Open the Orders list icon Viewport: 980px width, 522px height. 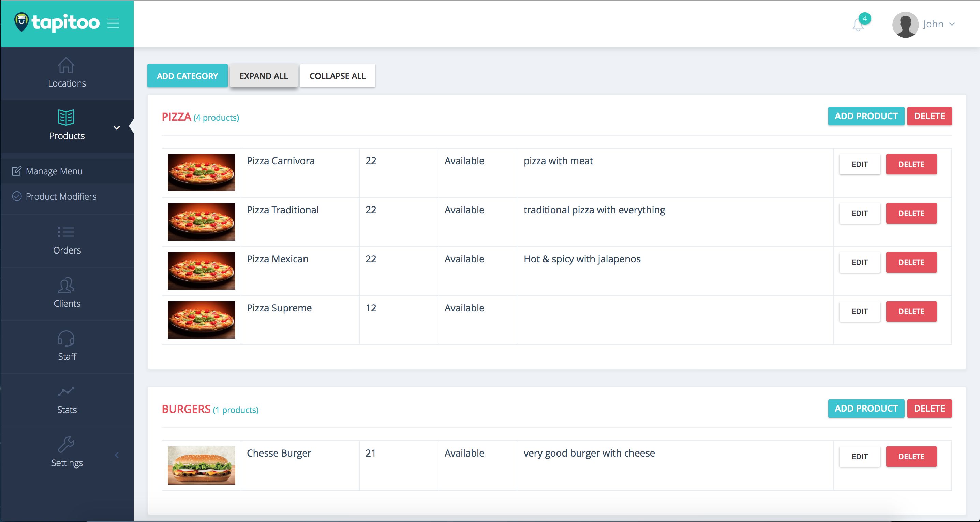[x=66, y=232]
